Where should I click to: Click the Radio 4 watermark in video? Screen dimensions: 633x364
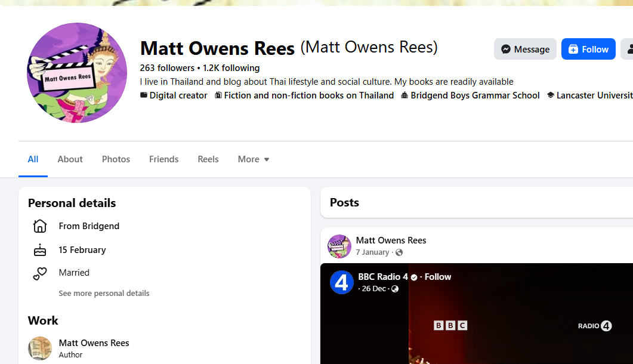point(595,326)
